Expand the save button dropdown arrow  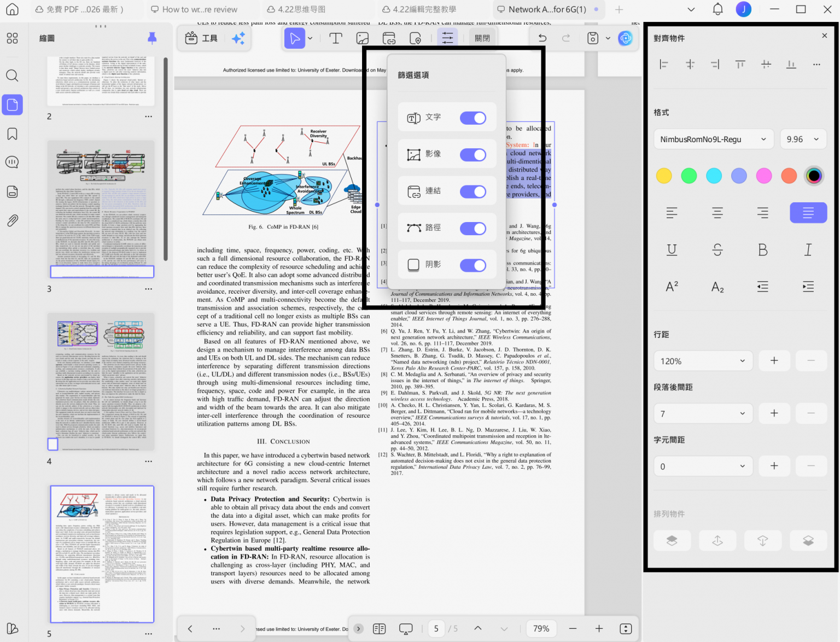coord(608,38)
